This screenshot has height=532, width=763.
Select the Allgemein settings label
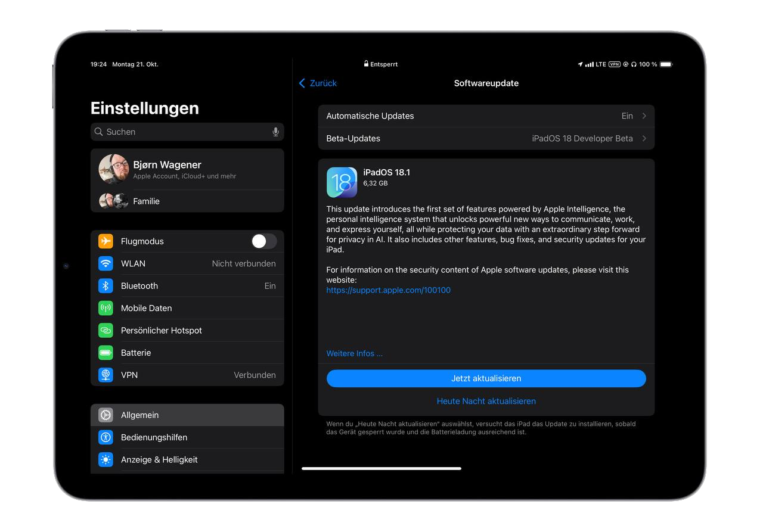tap(140, 415)
